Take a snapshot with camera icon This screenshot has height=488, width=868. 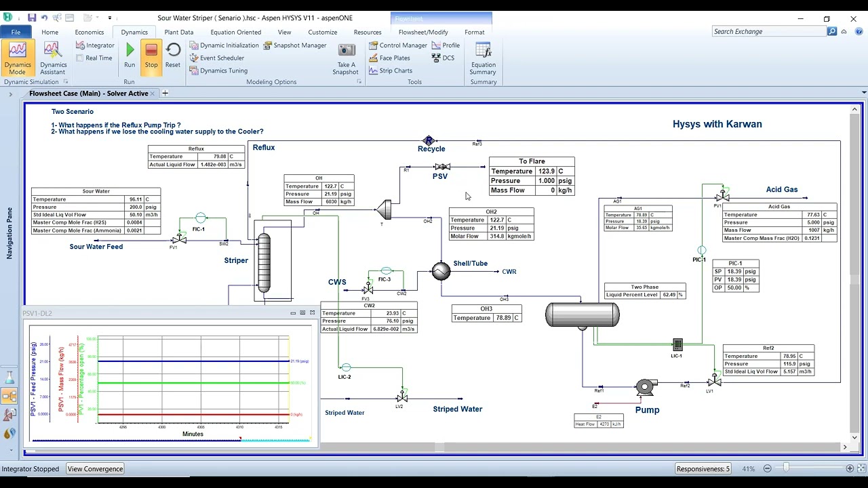[x=347, y=58]
